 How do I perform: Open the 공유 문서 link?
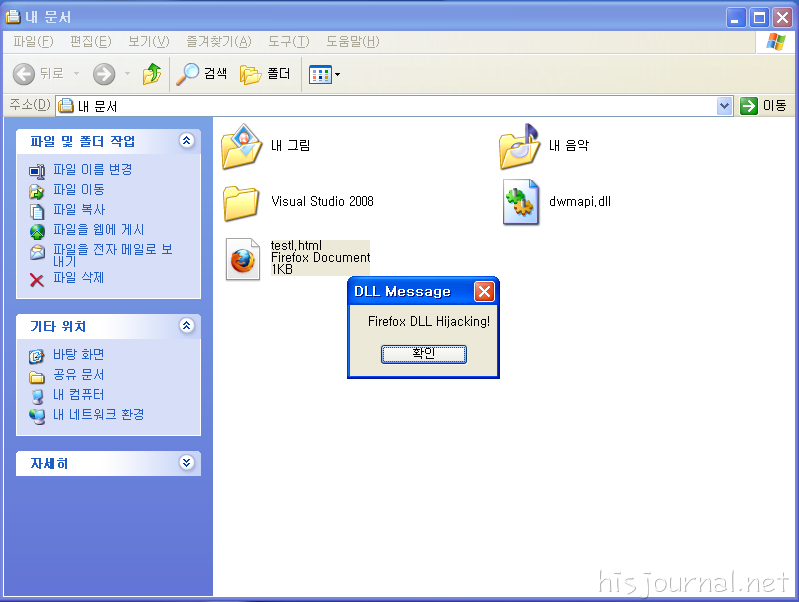[x=78, y=375]
